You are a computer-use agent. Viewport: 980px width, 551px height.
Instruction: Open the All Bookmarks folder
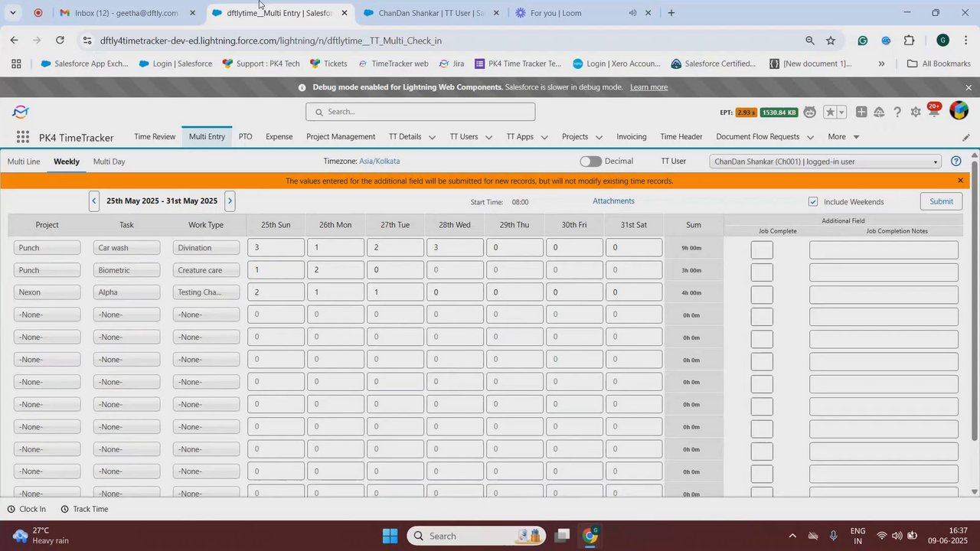point(939,64)
